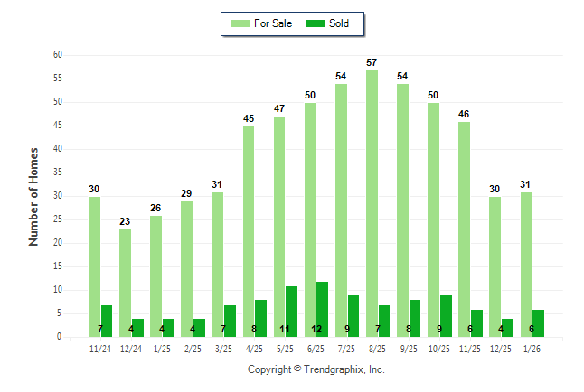Select the 1/26 For Sale bar
The height and width of the screenshot is (392, 584).
click(x=525, y=264)
